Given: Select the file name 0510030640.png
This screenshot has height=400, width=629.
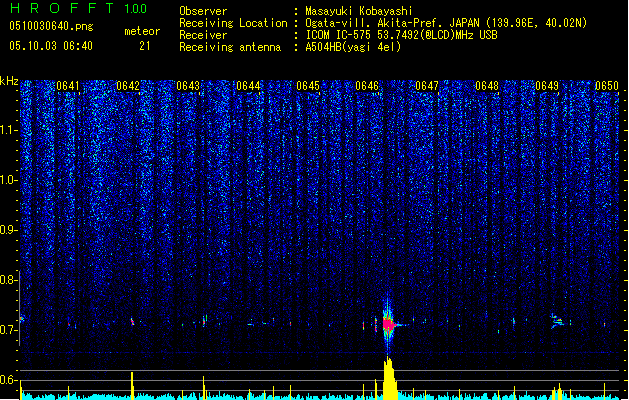Looking at the screenshot, I should (x=51, y=26).
